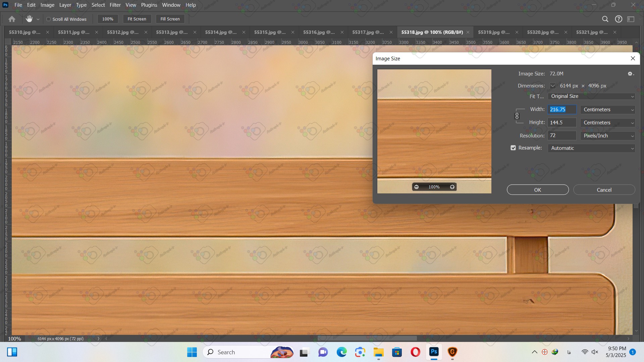Open the Filter menu

click(115, 5)
